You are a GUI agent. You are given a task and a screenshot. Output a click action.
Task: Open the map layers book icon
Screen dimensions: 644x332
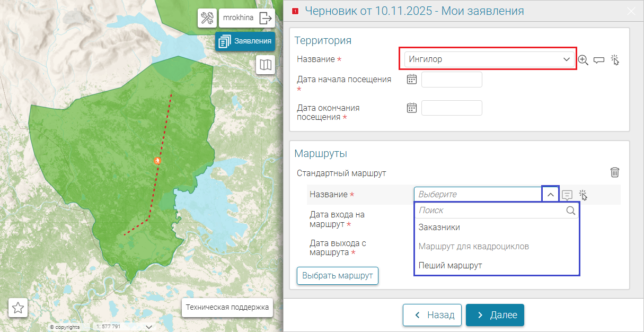tap(265, 65)
